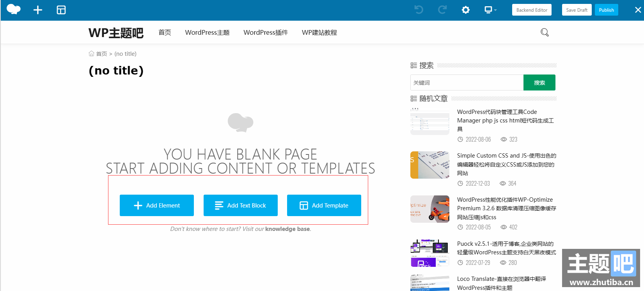Click list icon beside 随机文章 heading
Screen dimensions: 644x291
414,99
